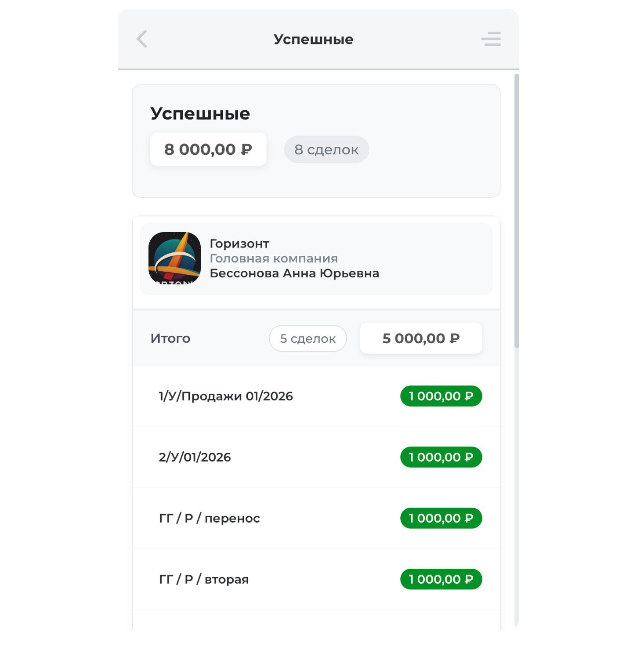Click the Горизонт company name
Image resolution: width=644 pixels, height=665 pixels.
tap(239, 243)
